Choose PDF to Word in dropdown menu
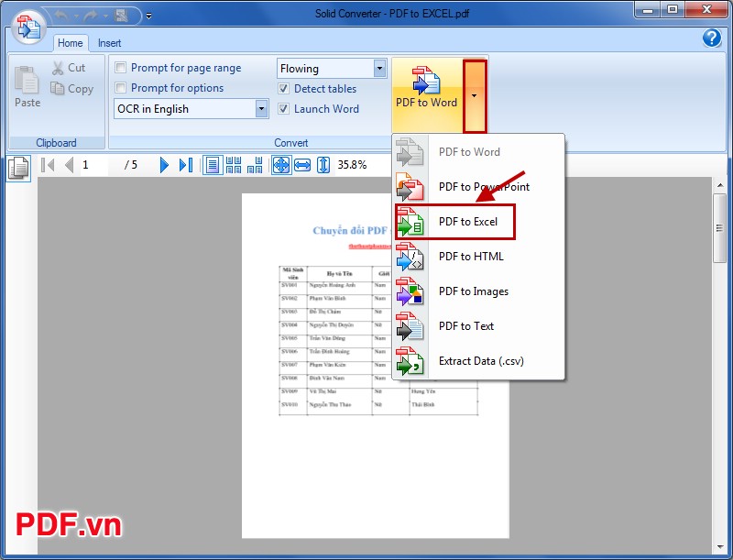Image resolution: width=733 pixels, height=560 pixels. pyautogui.click(x=478, y=152)
